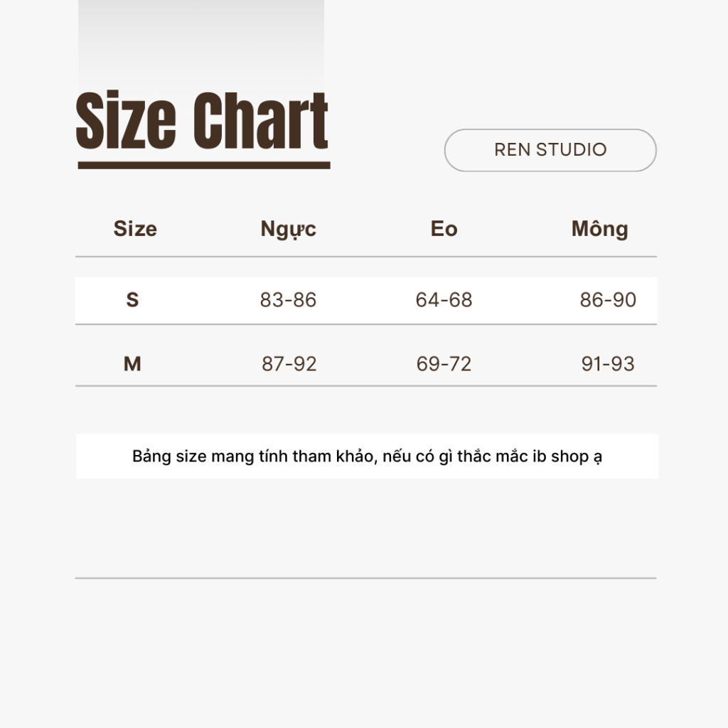Click the REN STUDIO pill button
This screenshot has width=728, height=728.
pyautogui.click(x=550, y=150)
